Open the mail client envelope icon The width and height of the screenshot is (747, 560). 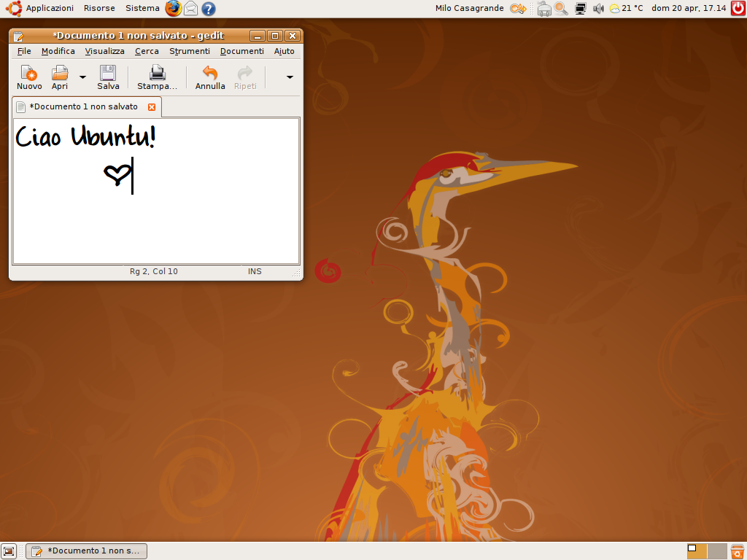click(x=190, y=9)
